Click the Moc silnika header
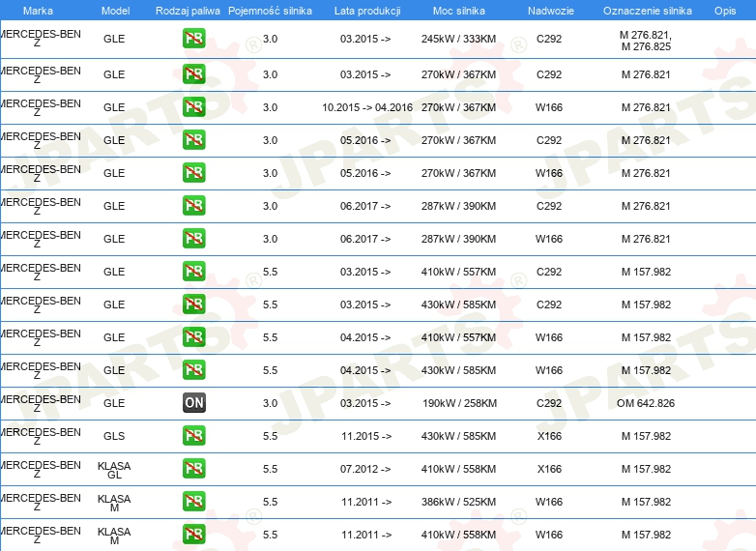This screenshot has height=551, width=756. 459,10
